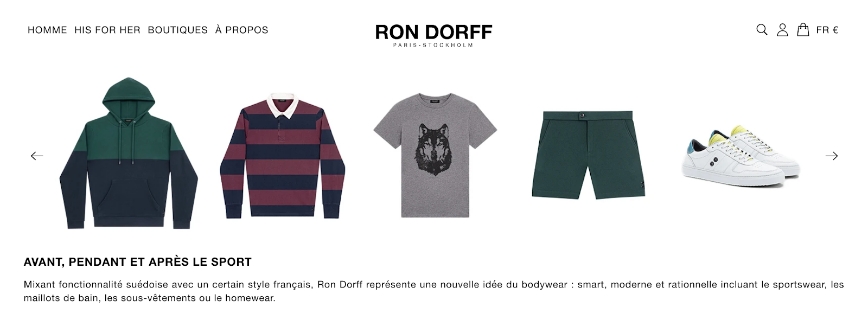The height and width of the screenshot is (326, 868).
Task: Click the RON DORFF logo wordmark
Action: (433, 32)
